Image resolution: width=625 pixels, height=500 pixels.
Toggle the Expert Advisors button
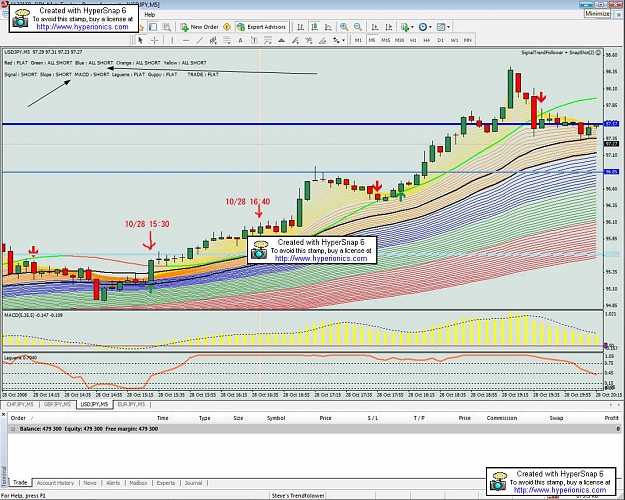point(261,27)
